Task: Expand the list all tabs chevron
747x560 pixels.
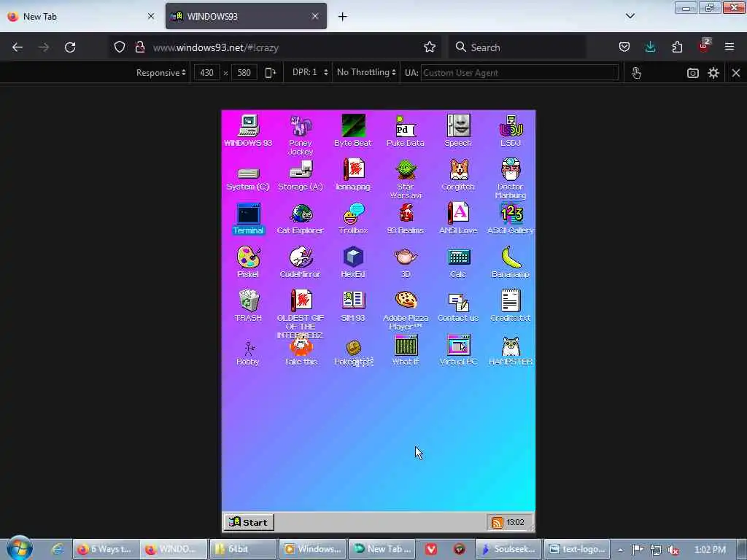Action: click(x=630, y=16)
